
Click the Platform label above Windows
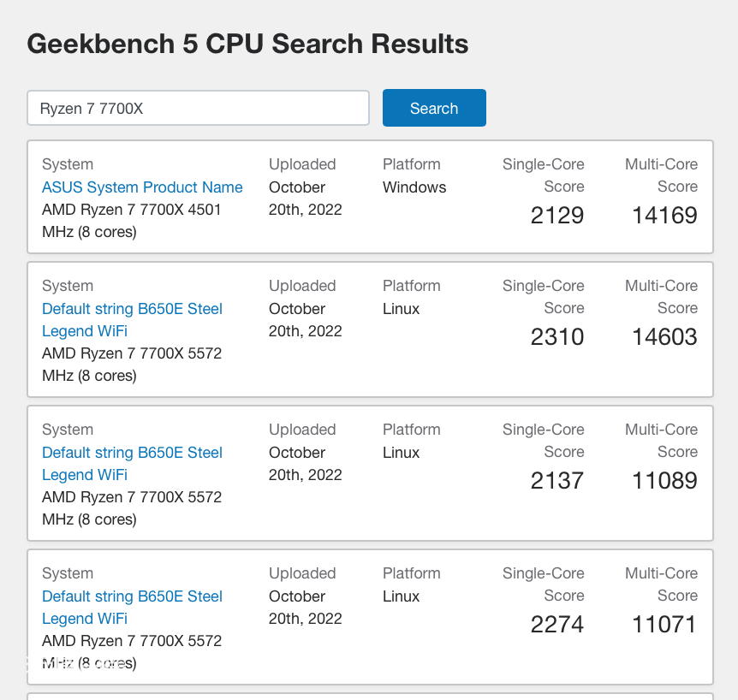click(411, 164)
